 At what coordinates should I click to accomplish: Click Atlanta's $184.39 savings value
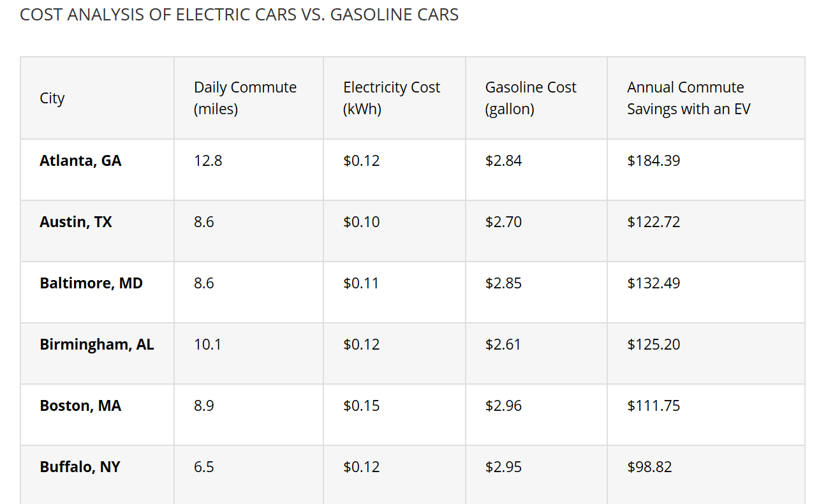[653, 161]
